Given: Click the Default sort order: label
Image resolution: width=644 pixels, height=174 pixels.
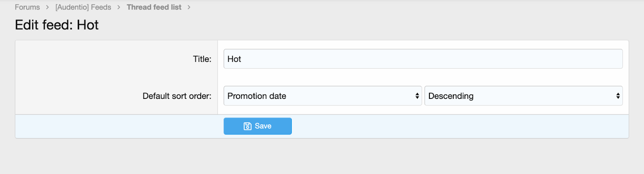Looking at the screenshot, I should click(x=177, y=96).
